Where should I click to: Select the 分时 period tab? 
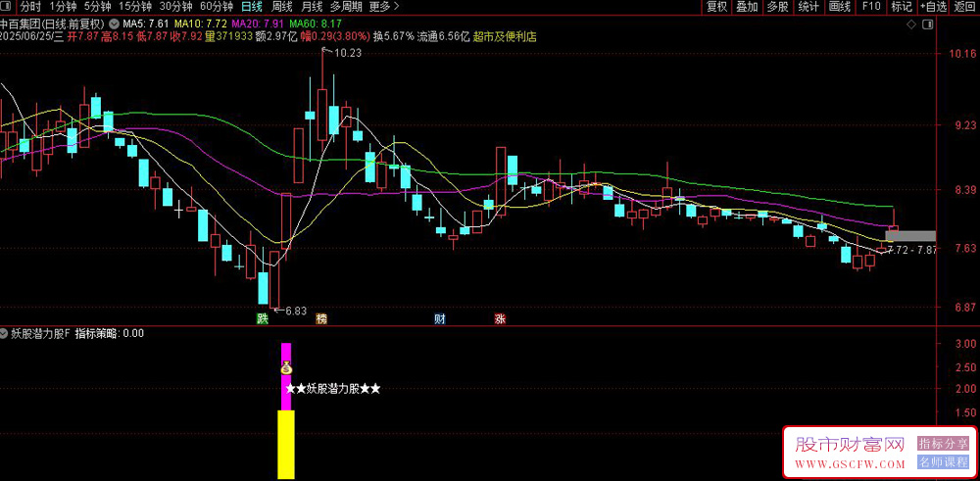(29, 7)
